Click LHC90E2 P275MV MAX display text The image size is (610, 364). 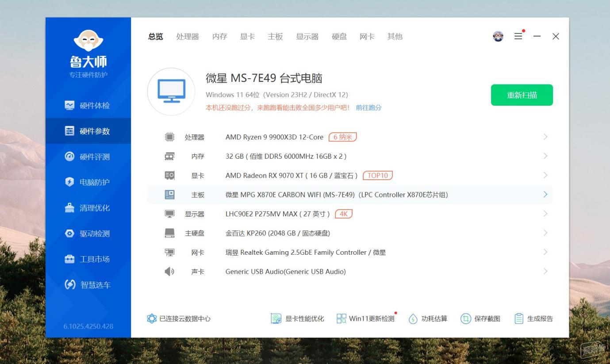[278, 214]
